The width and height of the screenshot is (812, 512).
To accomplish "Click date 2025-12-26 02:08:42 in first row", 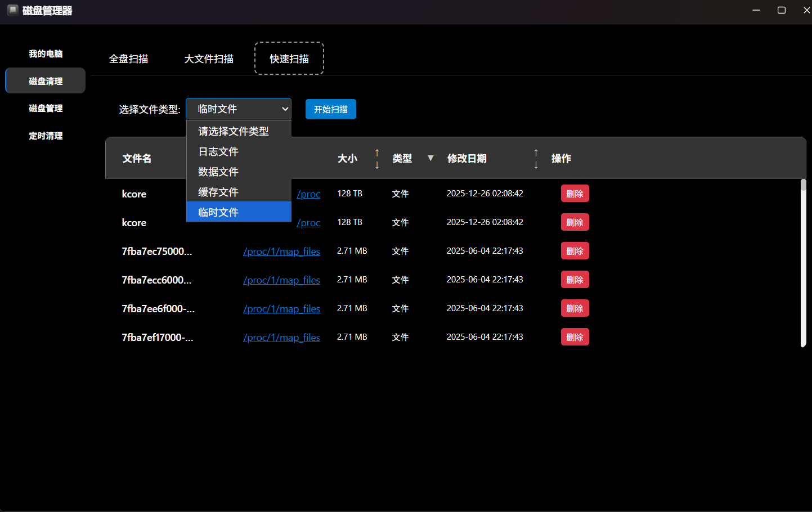I will click(x=485, y=194).
